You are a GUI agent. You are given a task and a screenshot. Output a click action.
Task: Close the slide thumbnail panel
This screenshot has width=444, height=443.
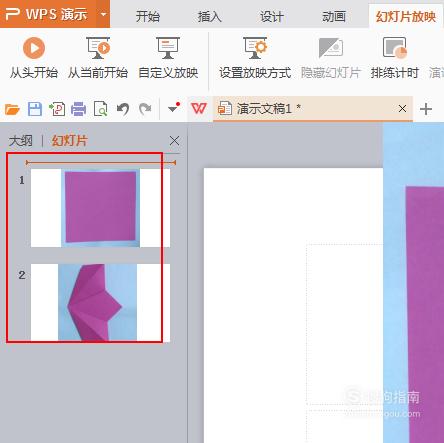(x=174, y=141)
